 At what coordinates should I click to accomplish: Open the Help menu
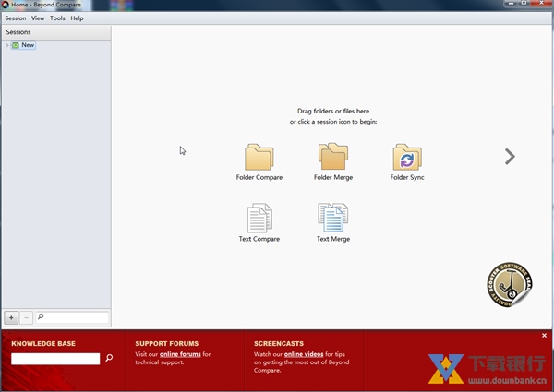tap(77, 18)
